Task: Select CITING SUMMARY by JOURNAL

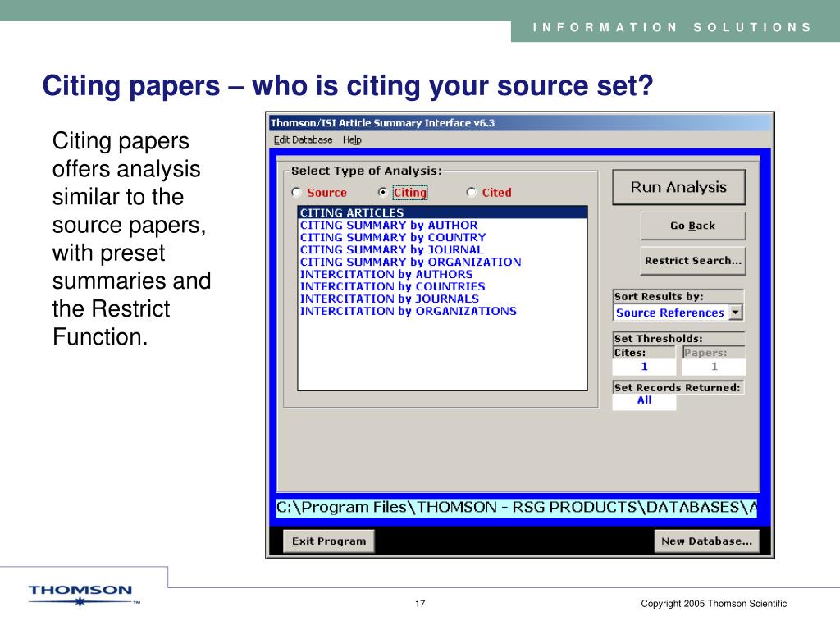Action: click(442, 249)
